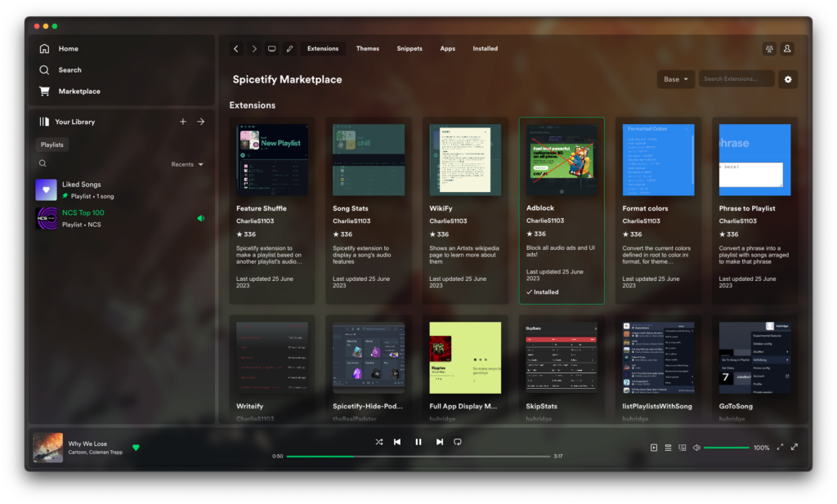Switch to the Installed tab
This screenshot has width=837, height=504.
click(x=486, y=48)
